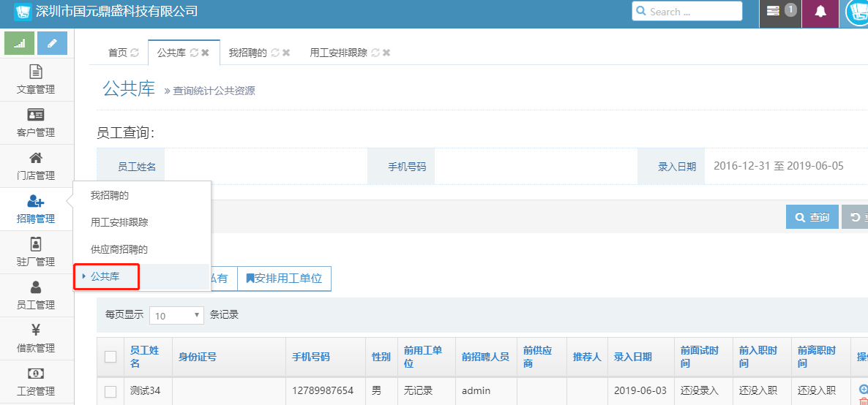This screenshot has height=405, width=868.
Task: Open 借款管理 yen icon in sidebar
Action: [36, 338]
